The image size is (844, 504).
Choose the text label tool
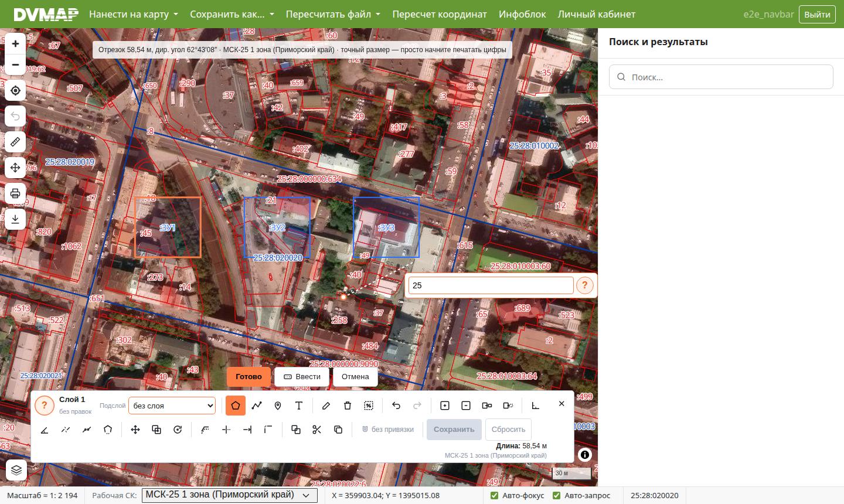(x=299, y=406)
